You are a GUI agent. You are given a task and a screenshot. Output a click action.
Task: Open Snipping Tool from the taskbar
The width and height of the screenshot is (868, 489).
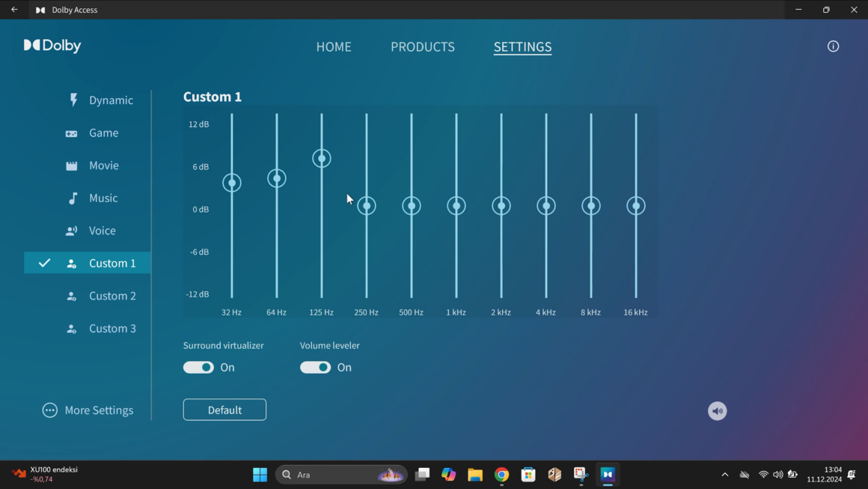pos(581,475)
